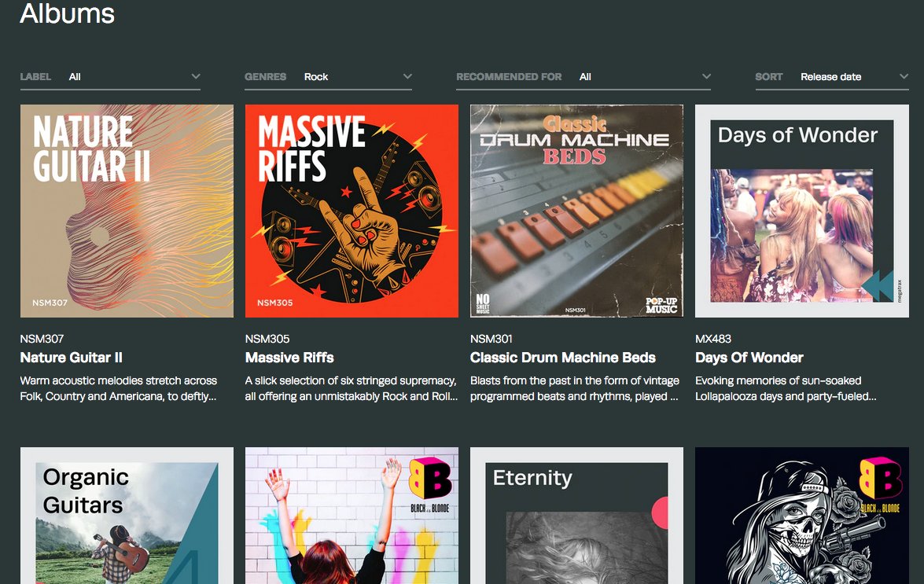Click the chevron arrow of the Label filter
Screen dimensions: 924x584
pyautogui.click(x=196, y=76)
